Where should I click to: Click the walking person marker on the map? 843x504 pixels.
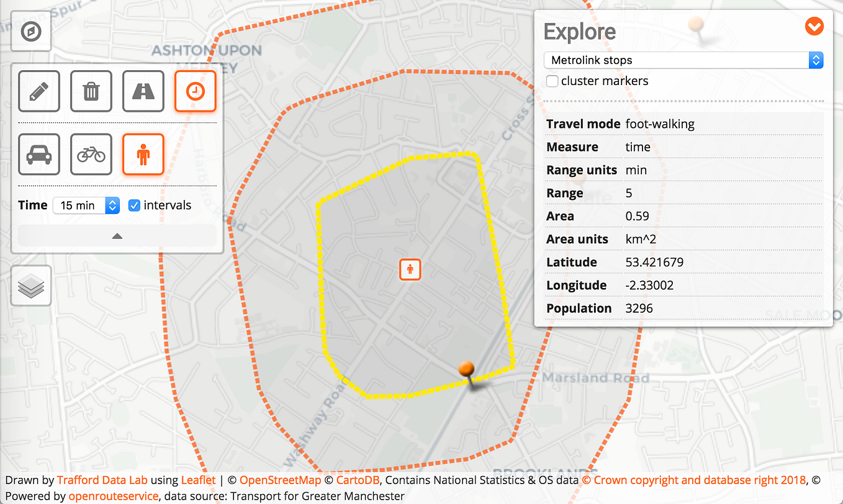pos(410,269)
